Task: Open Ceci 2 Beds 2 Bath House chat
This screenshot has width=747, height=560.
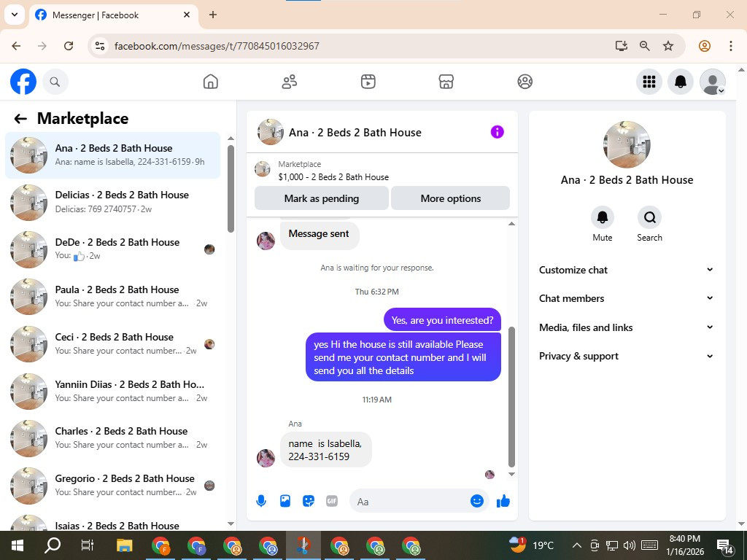Action: [113, 344]
